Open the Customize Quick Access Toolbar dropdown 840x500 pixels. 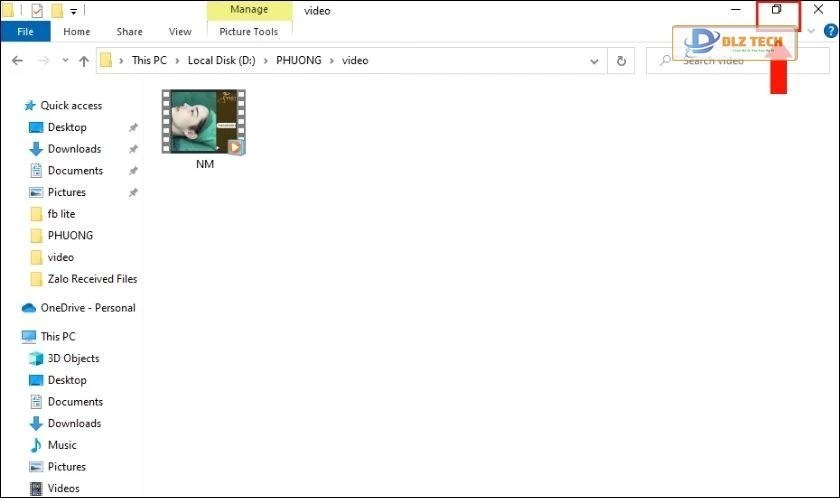pyautogui.click(x=74, y=11)
